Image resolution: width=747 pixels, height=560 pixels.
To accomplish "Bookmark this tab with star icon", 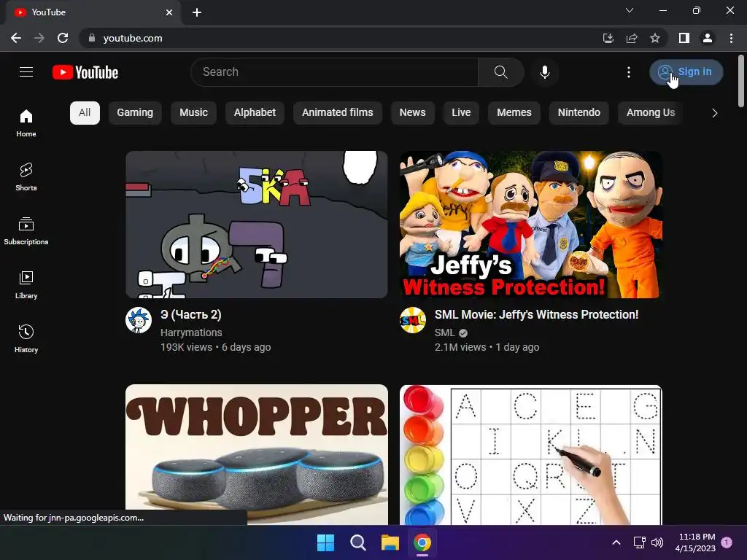I will (655, 38).
